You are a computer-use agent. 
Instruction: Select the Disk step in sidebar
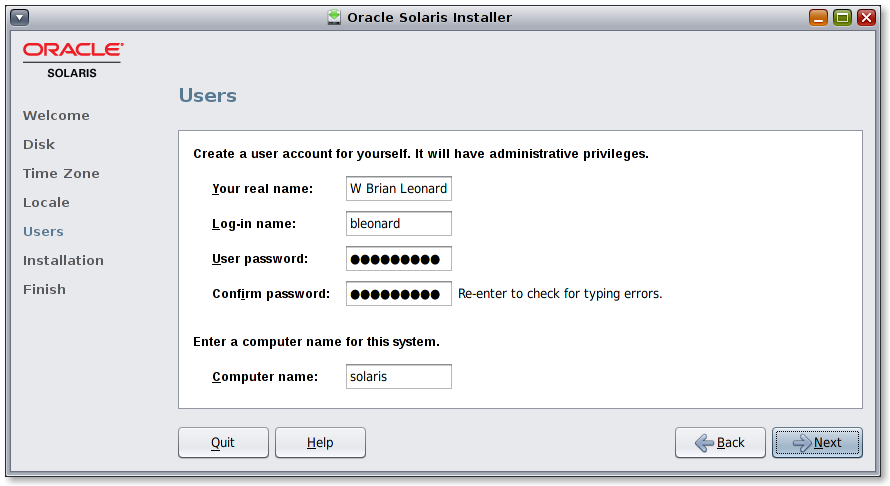click(x=39, y=145)
